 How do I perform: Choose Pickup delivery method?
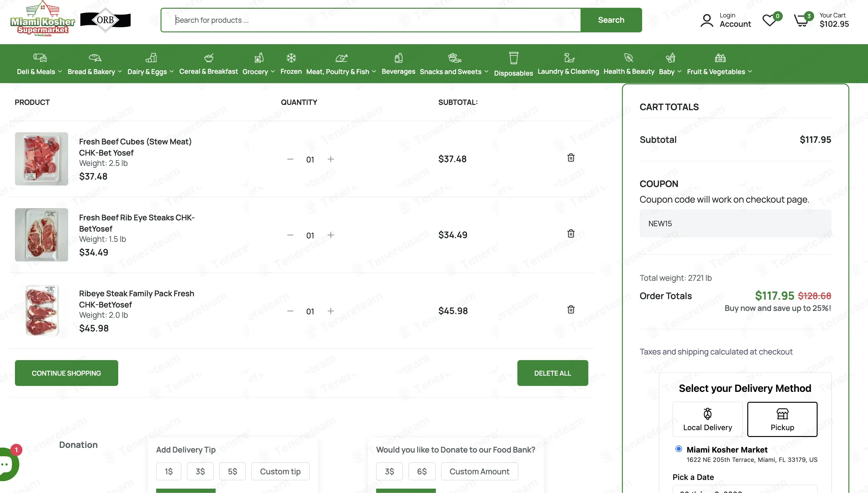(x=782, y=419)
